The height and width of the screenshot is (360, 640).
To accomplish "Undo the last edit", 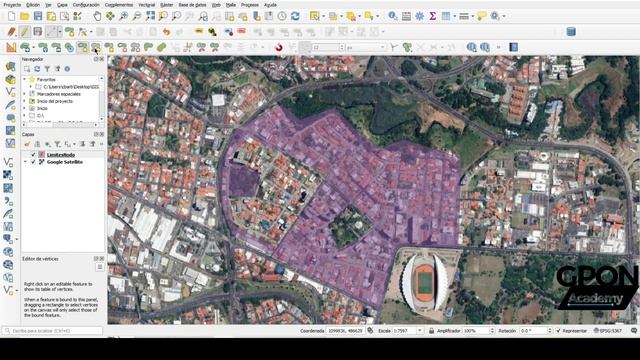I will tap(166, 32).
